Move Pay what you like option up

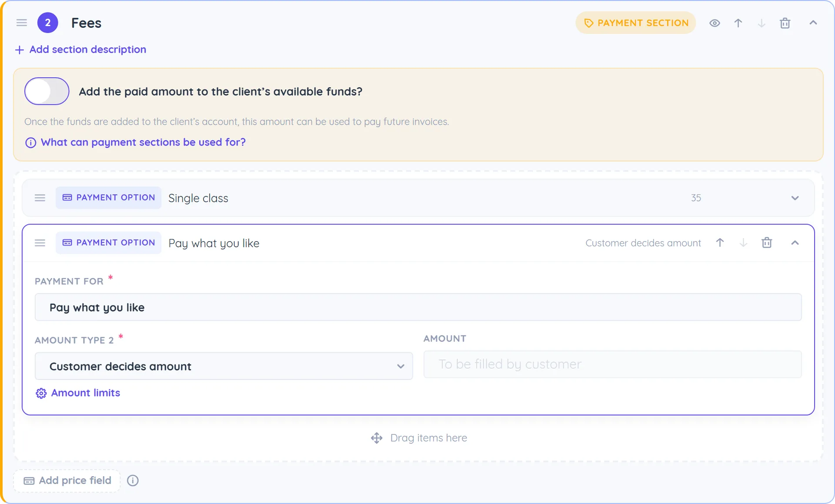coord(720,243)
